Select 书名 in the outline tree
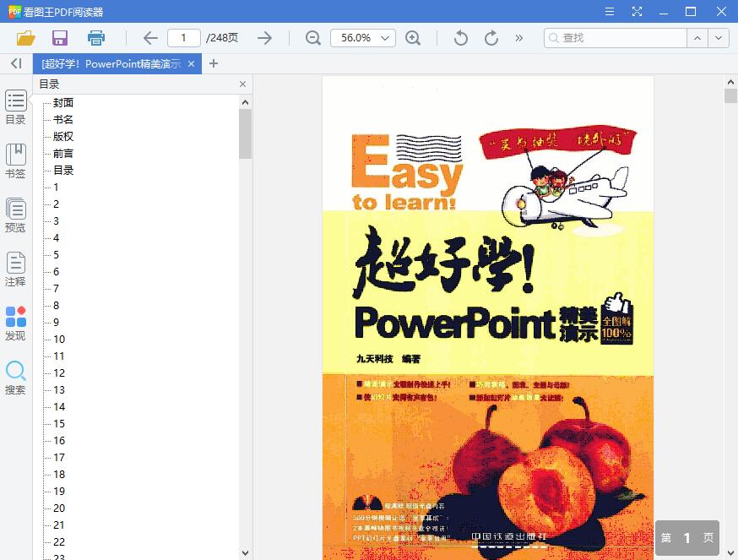 pyautogui.click(x=63, y=120)
